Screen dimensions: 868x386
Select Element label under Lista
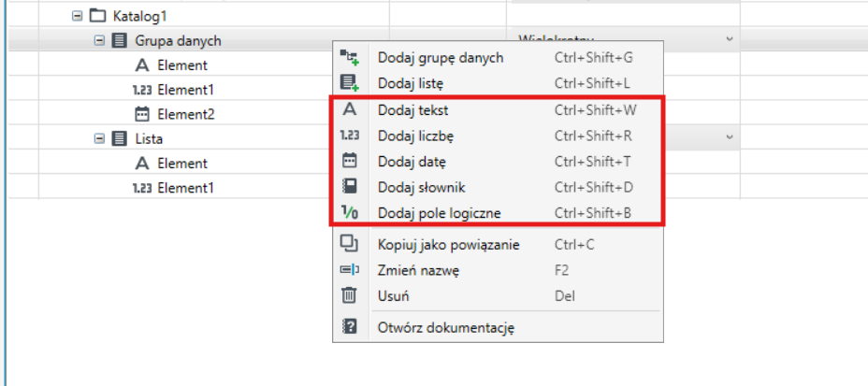(182, 164)
